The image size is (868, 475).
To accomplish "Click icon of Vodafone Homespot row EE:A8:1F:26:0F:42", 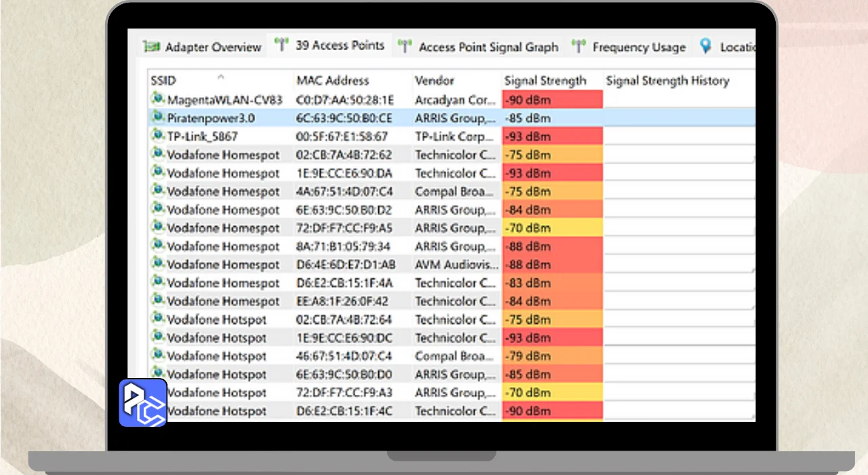I will click(x=158, y=301).
